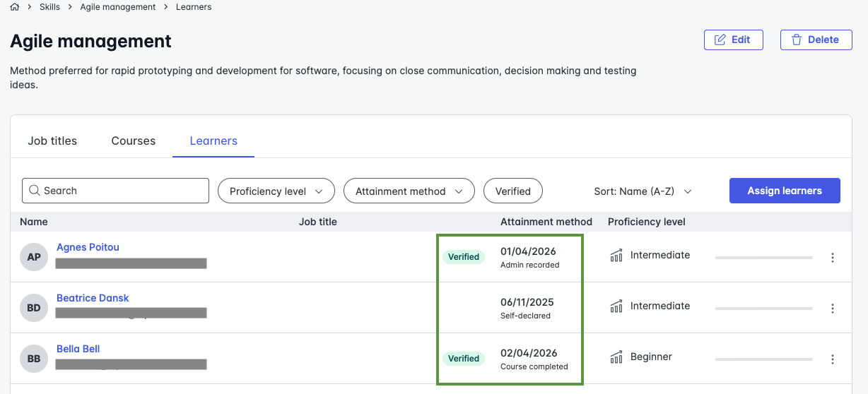Click the AP avatar for Agnes Poitou
The height and width of the screenshot is (394, 868).
pos(34,257)
